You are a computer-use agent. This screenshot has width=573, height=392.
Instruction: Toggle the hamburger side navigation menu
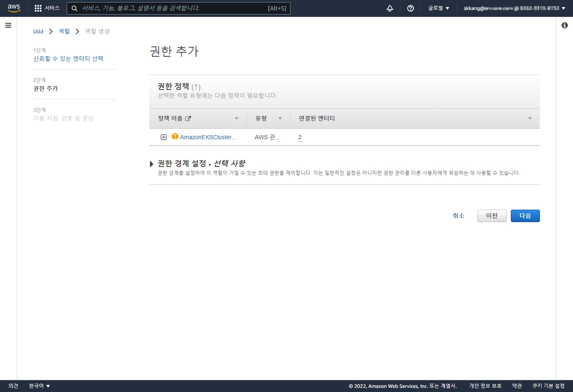pos(8,25)
